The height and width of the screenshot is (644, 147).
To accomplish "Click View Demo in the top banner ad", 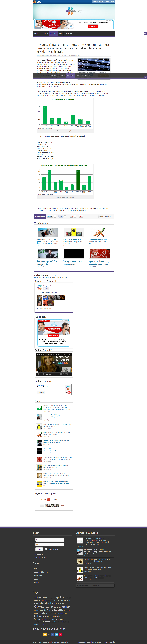I will tap(93, 26).
